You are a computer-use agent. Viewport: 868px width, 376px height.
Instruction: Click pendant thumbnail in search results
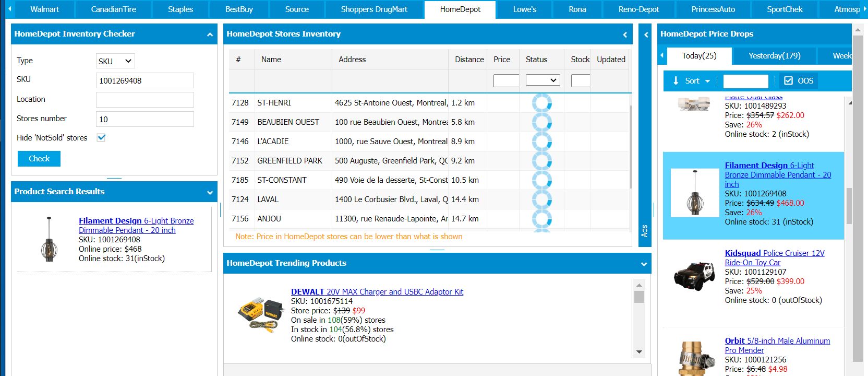coord(49,240)
